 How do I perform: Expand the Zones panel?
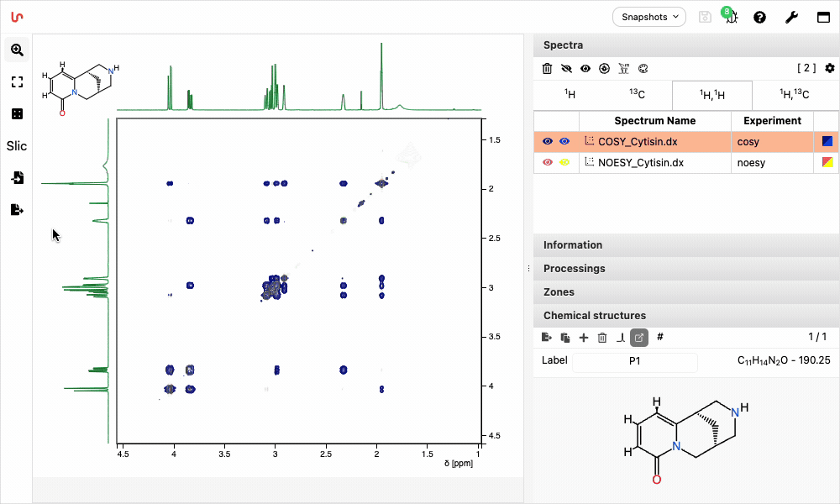tap(559, 292)
